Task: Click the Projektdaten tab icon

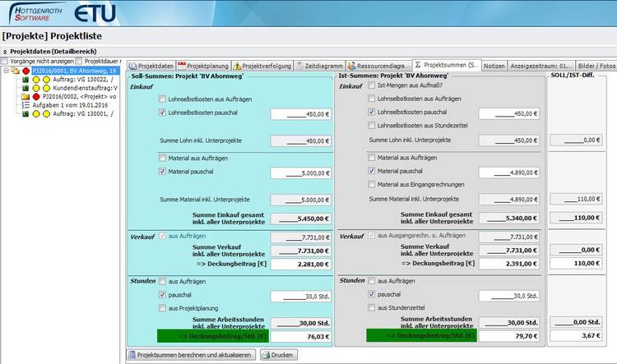Action: [x=132, y=65]
